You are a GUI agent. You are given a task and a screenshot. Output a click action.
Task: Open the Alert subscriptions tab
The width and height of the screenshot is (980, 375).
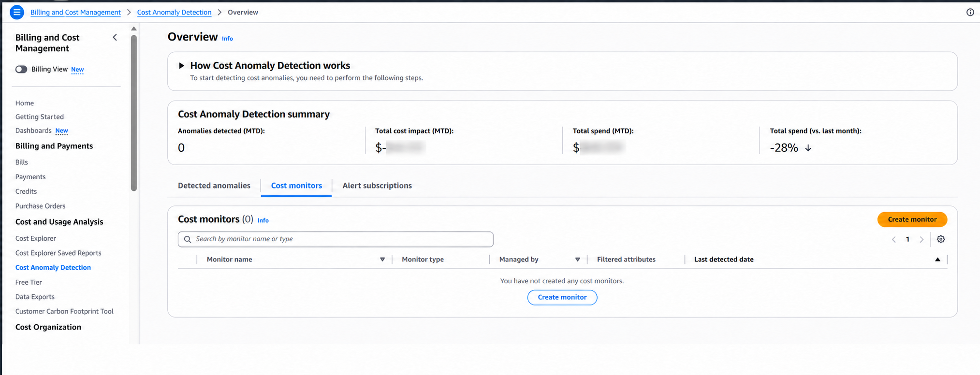[377, 186]
